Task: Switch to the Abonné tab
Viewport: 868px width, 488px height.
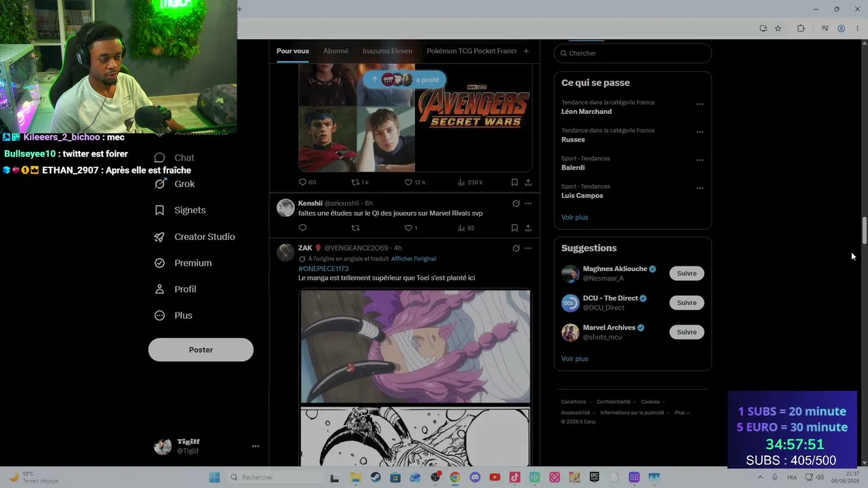Action: [336, 51]
